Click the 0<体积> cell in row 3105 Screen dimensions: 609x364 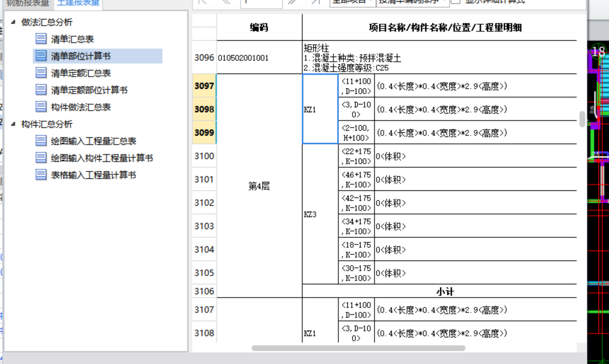476,273
